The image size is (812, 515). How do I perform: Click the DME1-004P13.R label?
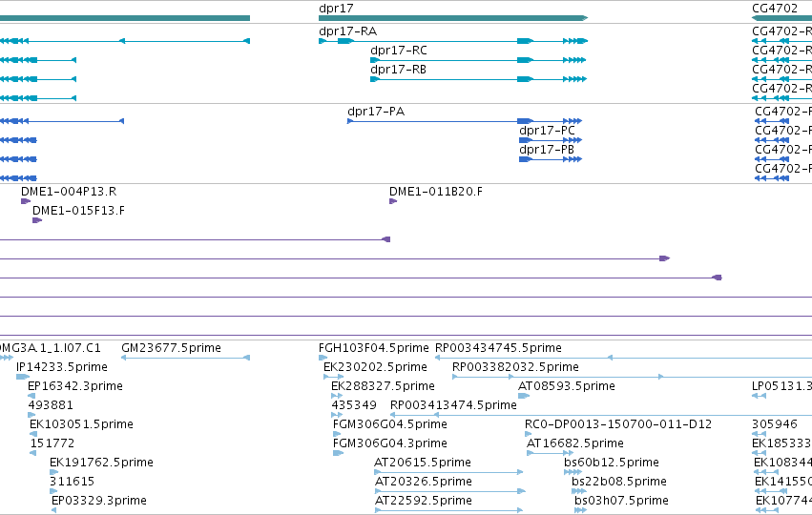[x=69, y=192]
